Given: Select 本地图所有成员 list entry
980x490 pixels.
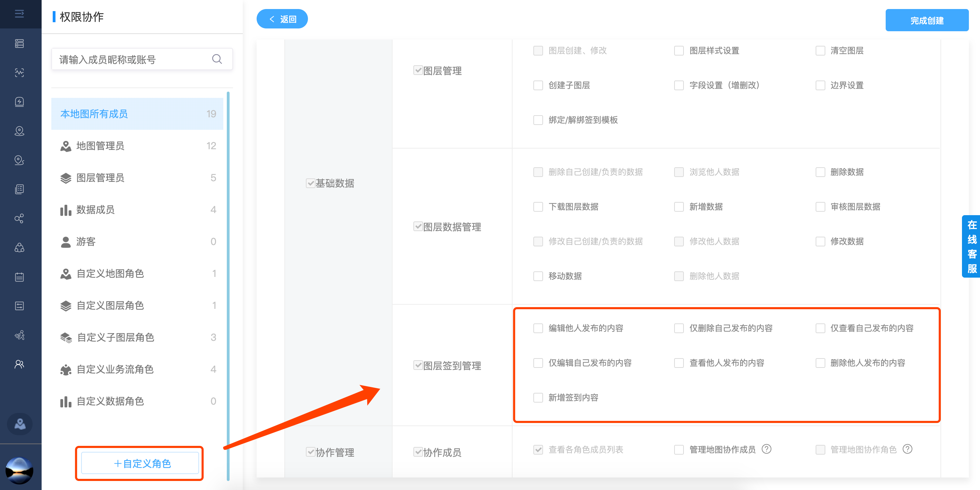Looking at the screenshot, I should coord(137,114).
